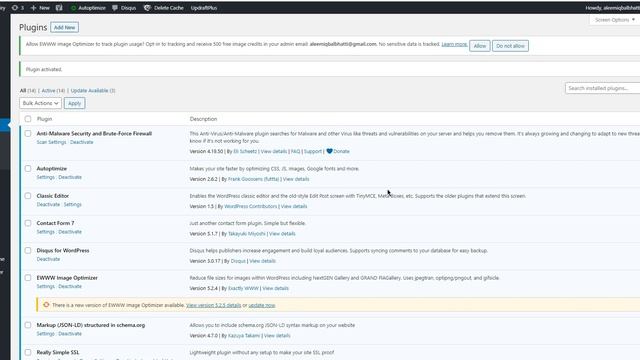Open EWWW Image Optimizer Settings link

point(45,287)
